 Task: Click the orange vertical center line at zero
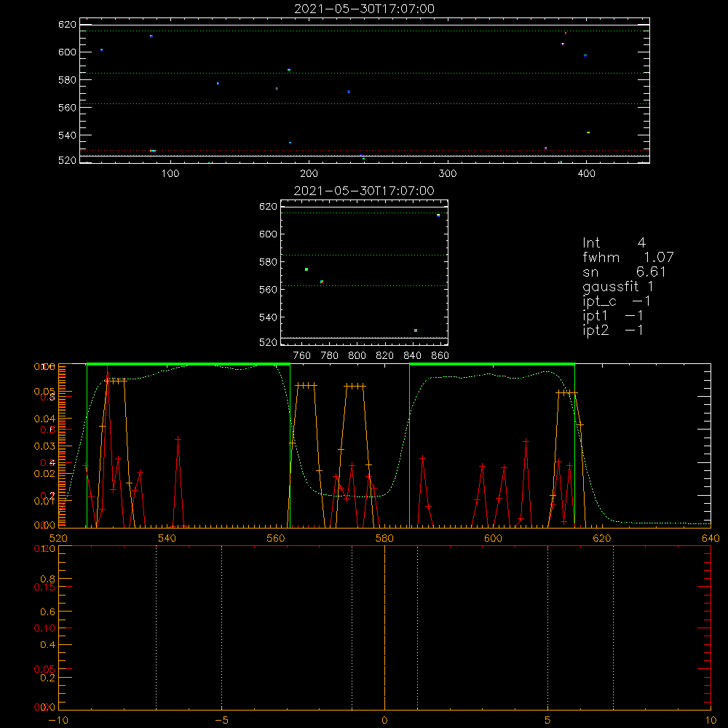point(384,628)
